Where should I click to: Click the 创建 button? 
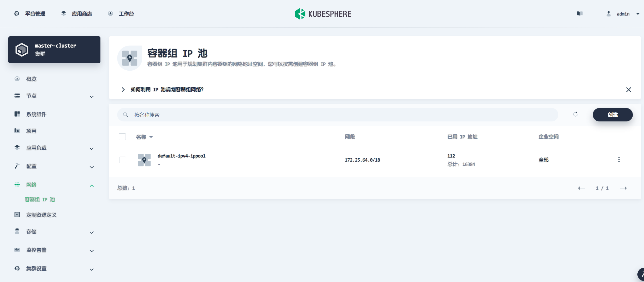click(x=612, y=115)
